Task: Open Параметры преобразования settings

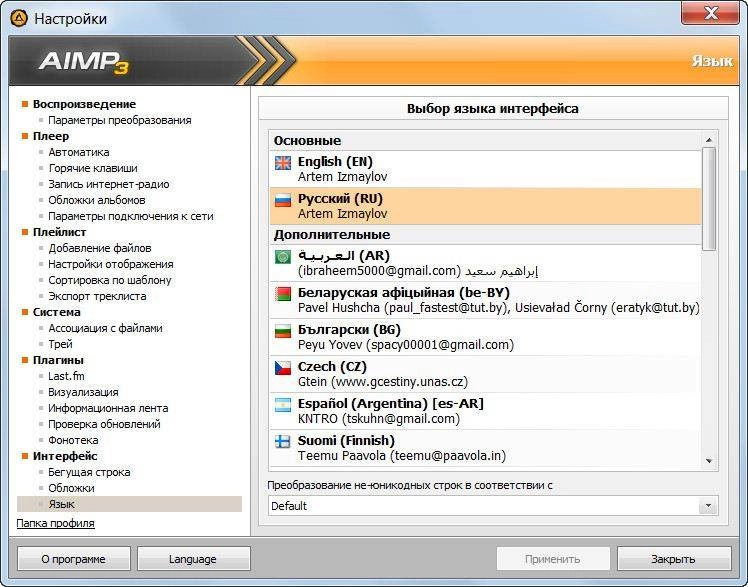Action: (x=120, y=120)
